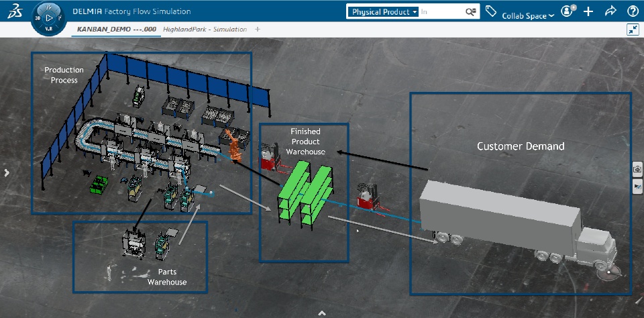Select the east quadrant of the compass
The width and height of the screenshot is (644, 318).
pos(60,18)
